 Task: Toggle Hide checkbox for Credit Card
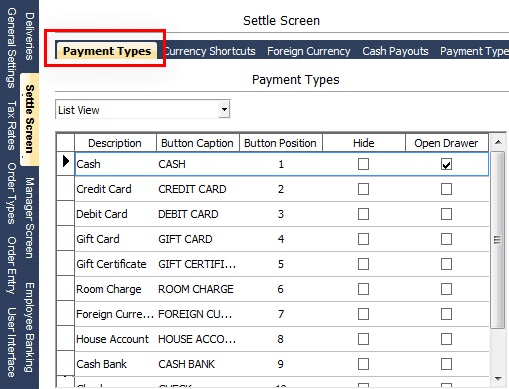[363, 189]
